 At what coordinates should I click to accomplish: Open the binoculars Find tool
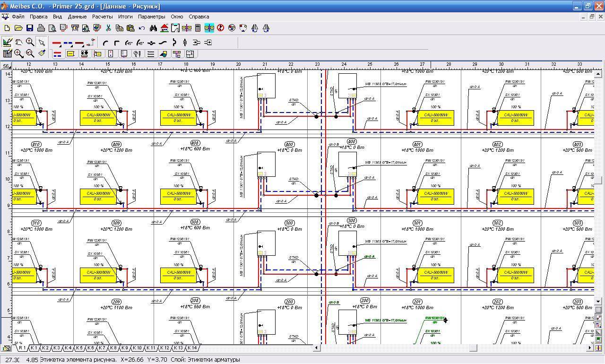pyautogui.click(x=153, y=28)
